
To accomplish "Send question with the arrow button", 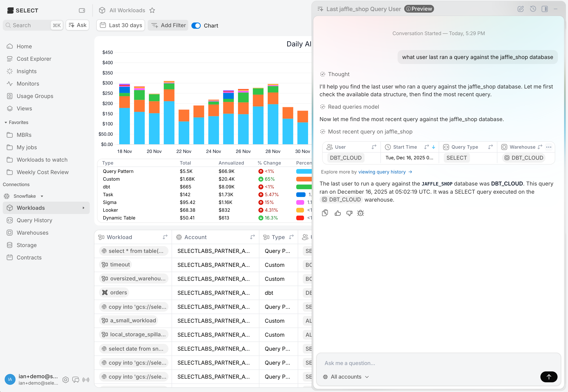I will click(549, 377).
